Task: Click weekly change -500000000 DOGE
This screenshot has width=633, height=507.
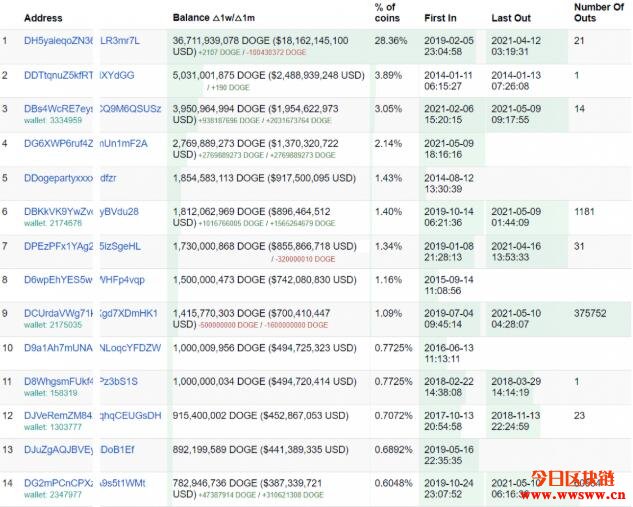Action: pyautogui.click(x=228, y=325)
